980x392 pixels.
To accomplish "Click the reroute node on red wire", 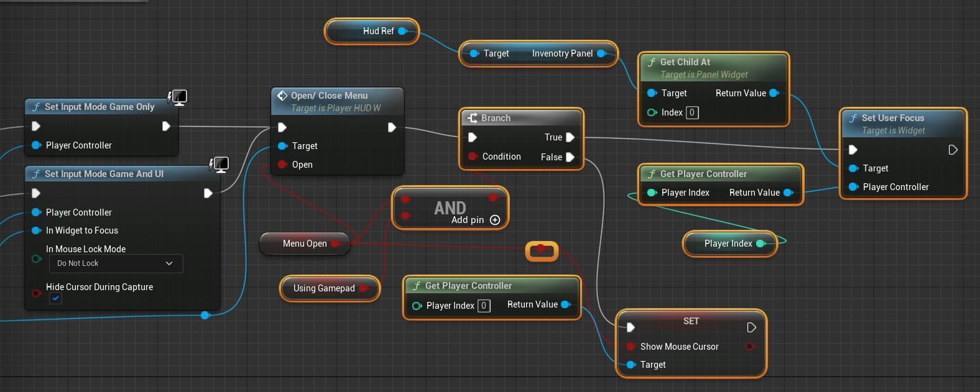I will (x=541, y=250).
